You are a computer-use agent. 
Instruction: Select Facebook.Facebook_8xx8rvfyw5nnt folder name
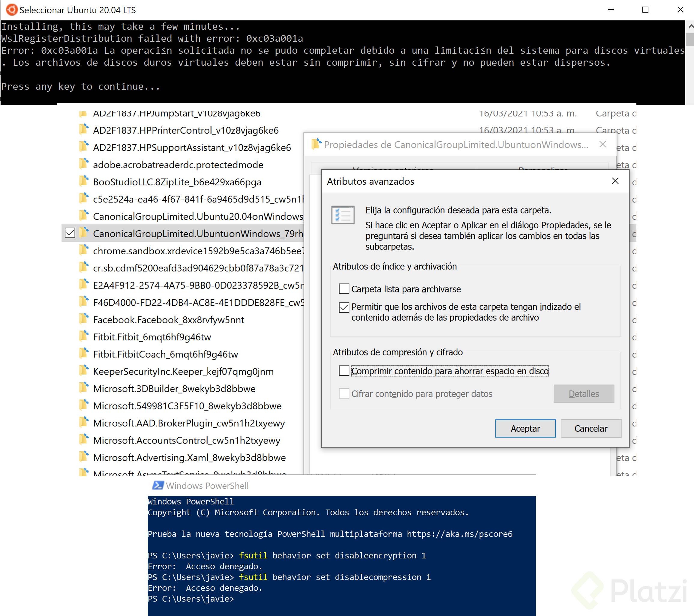pyautogui.click(x=168, y=320)
